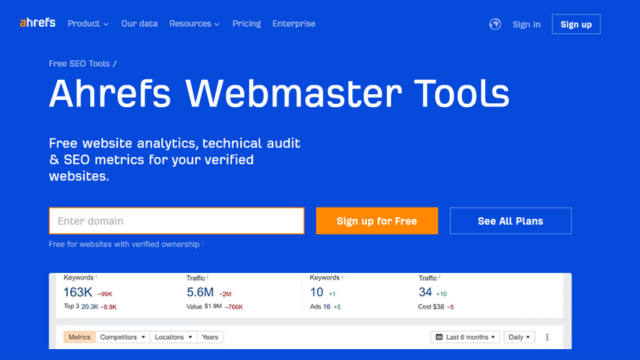Click the 163K keywords value

coord(78,292)
